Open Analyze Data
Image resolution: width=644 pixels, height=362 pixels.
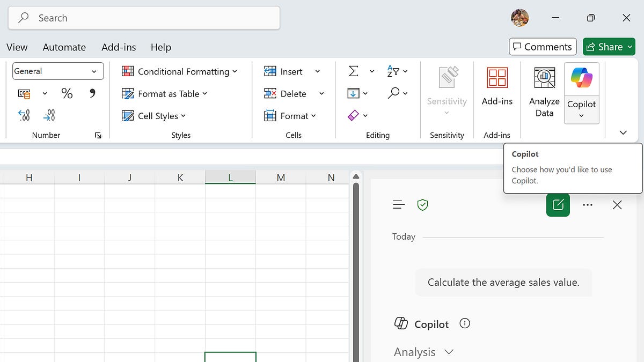[544, 92]
